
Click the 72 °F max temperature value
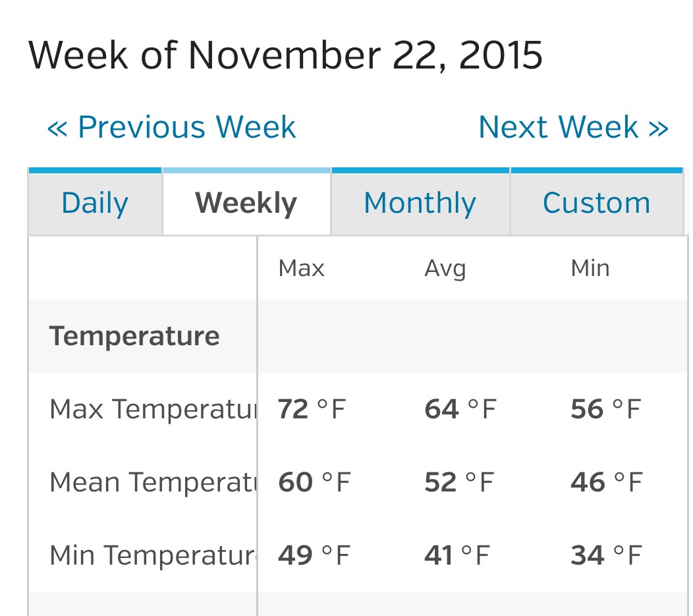312,409
